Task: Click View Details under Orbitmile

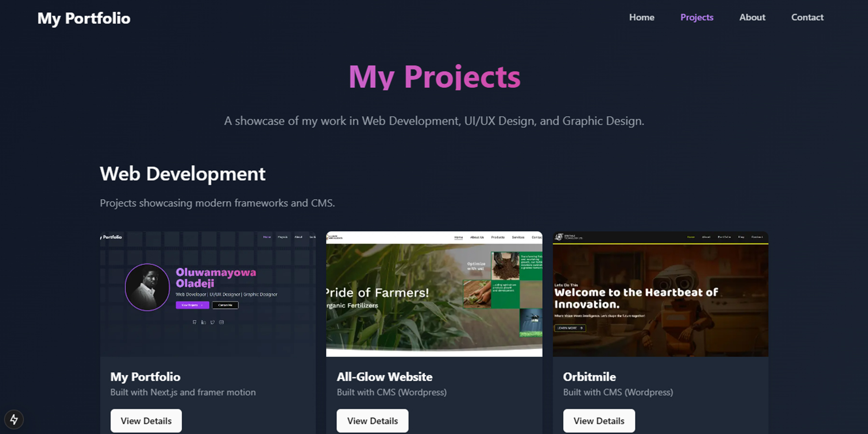Action: coord(598,420)
